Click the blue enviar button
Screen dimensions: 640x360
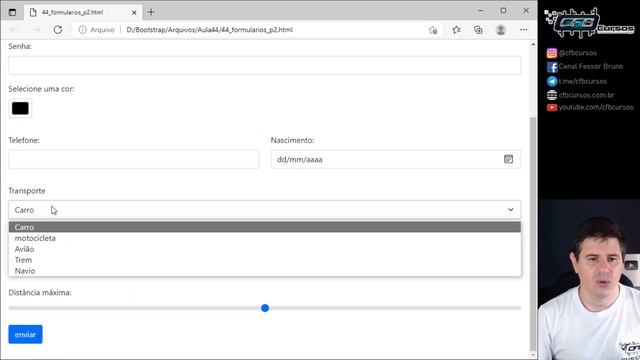25,334
